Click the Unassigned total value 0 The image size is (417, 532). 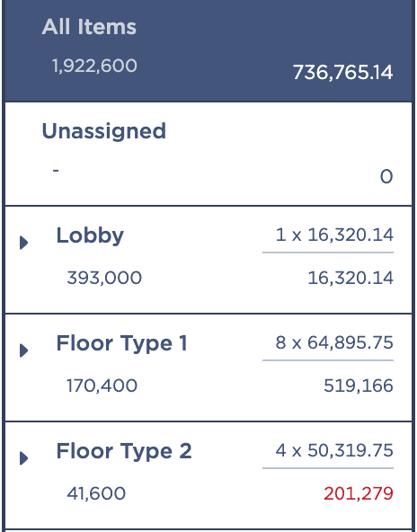point(386,177)
